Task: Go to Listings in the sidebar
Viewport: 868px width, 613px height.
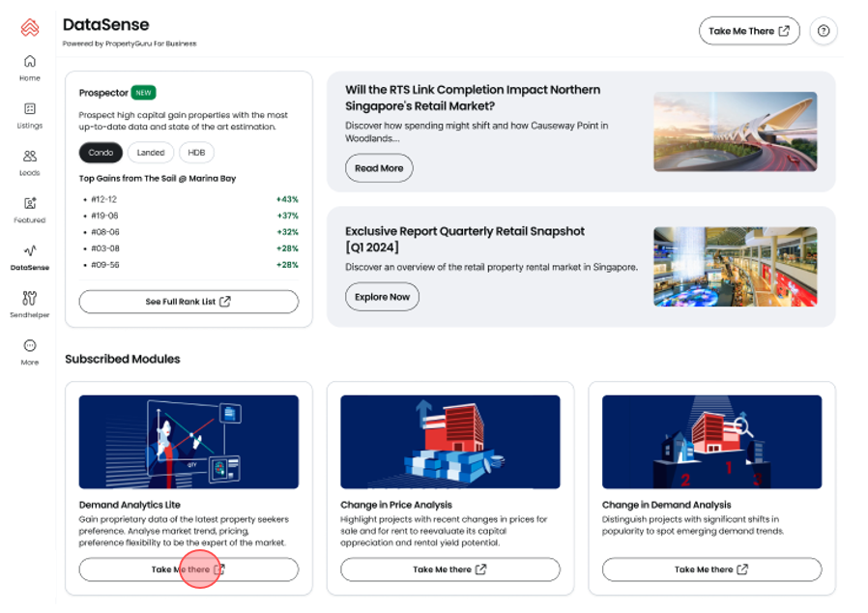Action: [x=30, y=115]
